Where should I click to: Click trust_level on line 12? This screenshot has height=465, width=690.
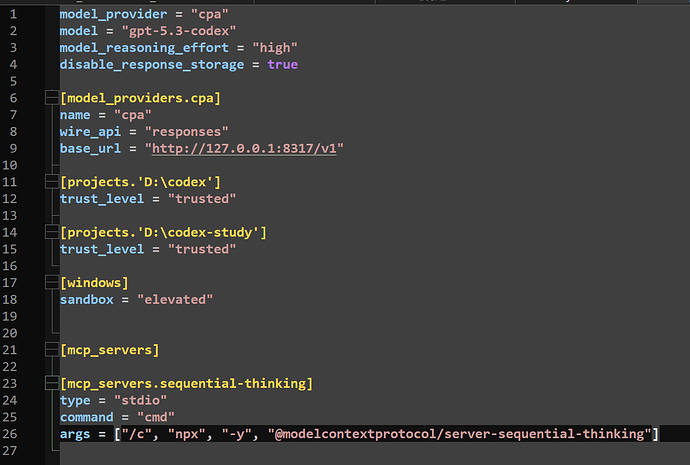(x=102, y=199)
